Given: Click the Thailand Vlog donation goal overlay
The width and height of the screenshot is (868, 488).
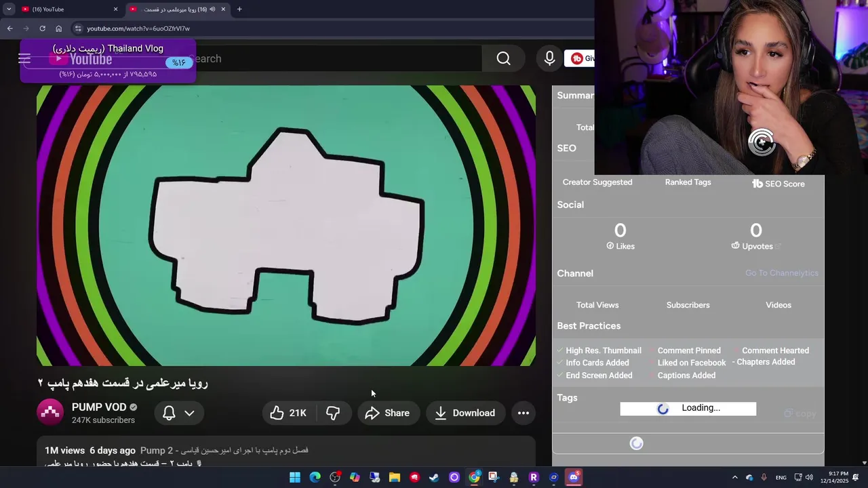Looking at the screenshot, I should 108,61.
